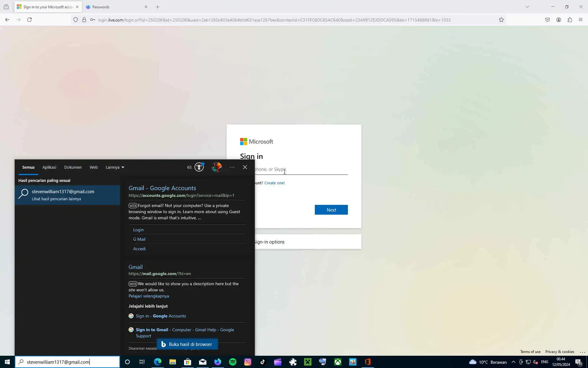The image size is (588, 368).
Task: Show hidden system tray icons chevron
Action: pyautogui.click(x=514, y=362)
